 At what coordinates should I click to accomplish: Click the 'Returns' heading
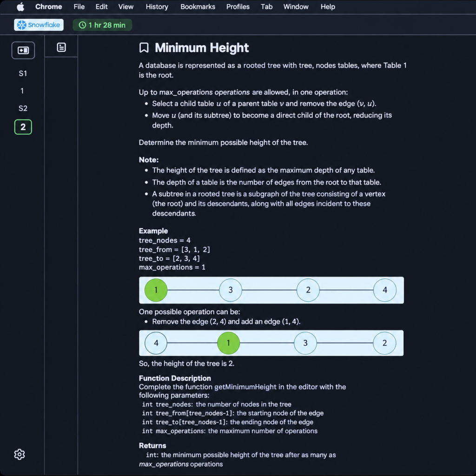point(152,446)
